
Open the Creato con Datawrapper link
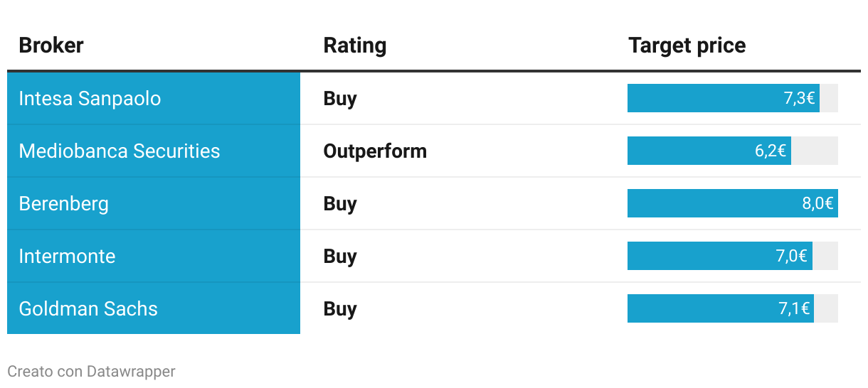[91, 371]
